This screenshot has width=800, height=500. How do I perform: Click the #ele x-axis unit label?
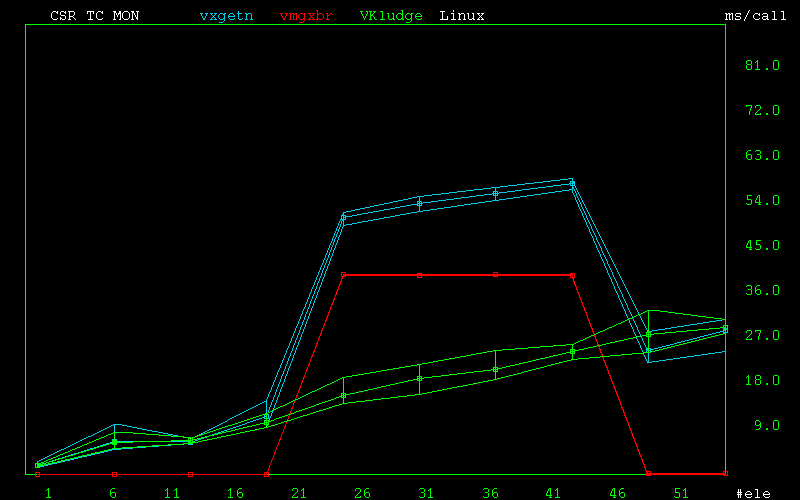754,493
